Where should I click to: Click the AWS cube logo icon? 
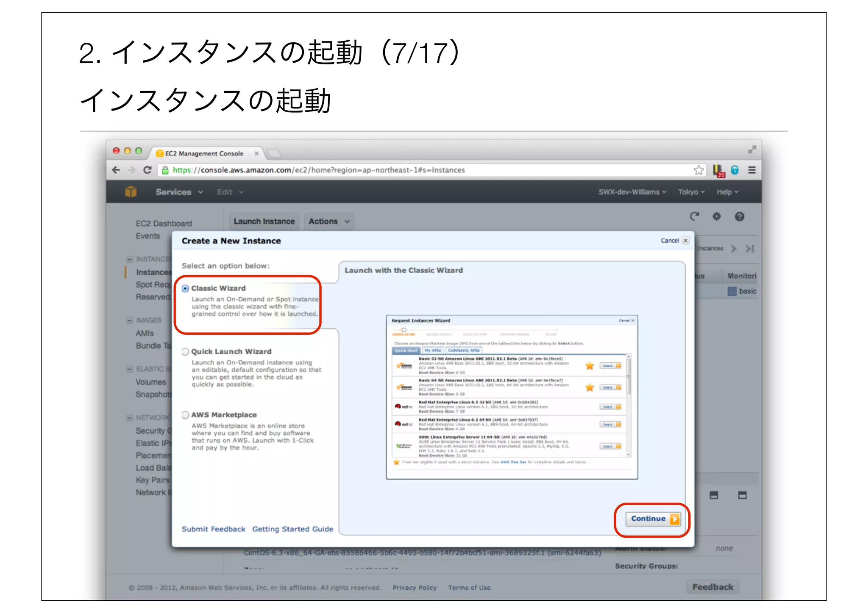tap(131, 192)
